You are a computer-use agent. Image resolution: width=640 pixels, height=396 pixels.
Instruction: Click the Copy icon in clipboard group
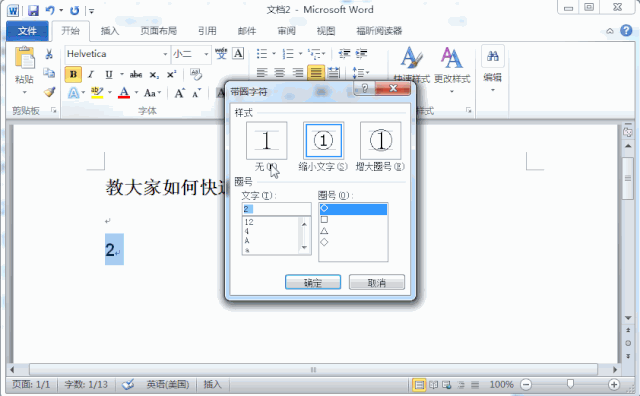(49, 73)
